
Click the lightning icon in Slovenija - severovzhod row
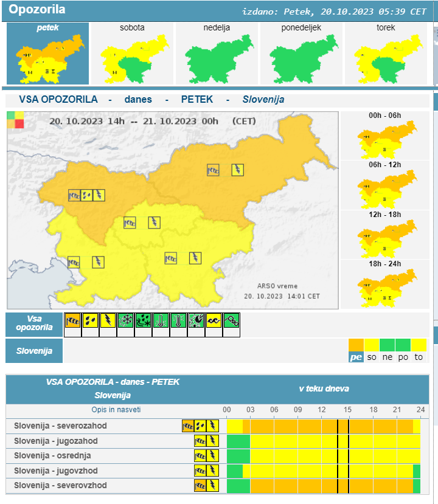pyautogui.click(x=213, y=485)
